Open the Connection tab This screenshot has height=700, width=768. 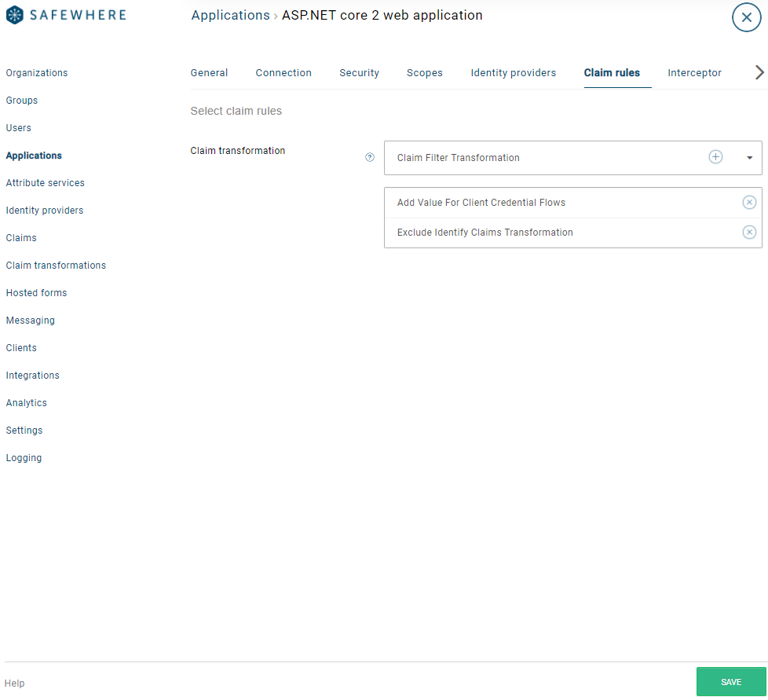click(283, 73)
